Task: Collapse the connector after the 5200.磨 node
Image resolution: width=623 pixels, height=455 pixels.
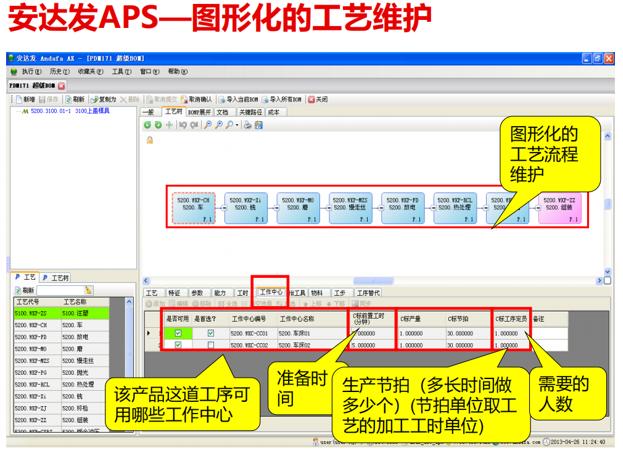Action: tap(329, 208)
